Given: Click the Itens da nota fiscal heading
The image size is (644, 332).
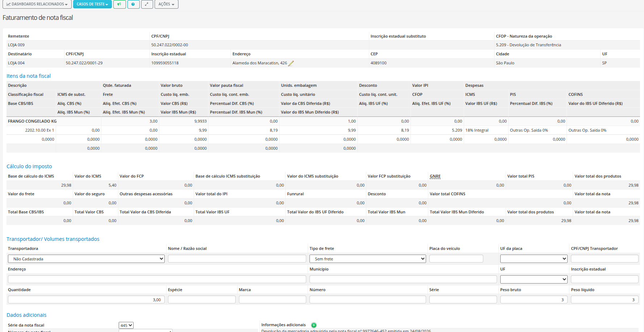Looking at the screenshot, I should [x=29, y=76].
